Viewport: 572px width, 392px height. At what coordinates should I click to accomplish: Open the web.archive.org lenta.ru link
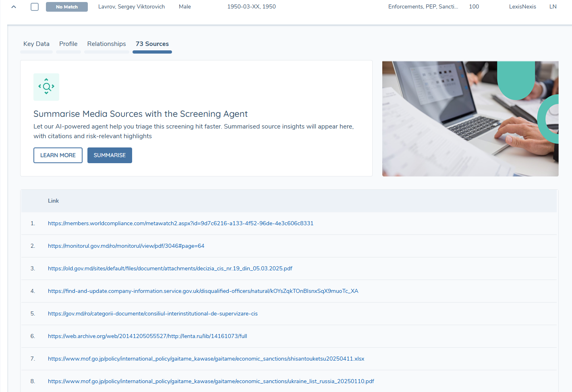[x=147, y=336]
